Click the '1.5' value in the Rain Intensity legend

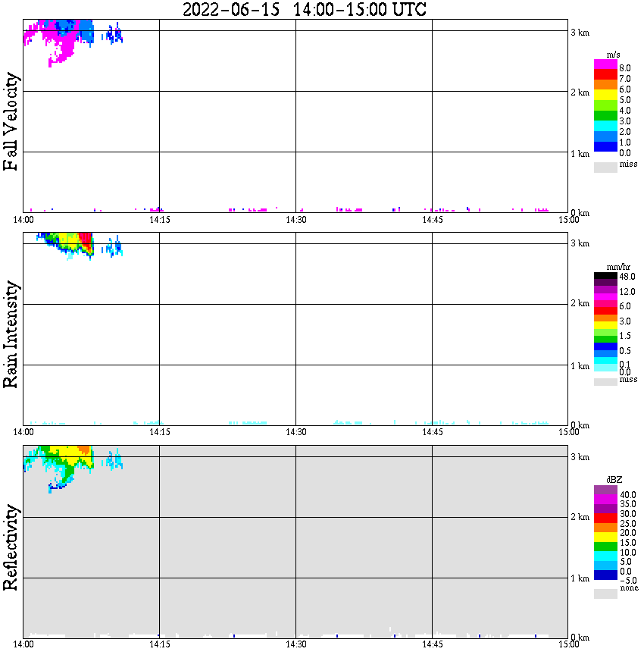(x=625, y=336)
